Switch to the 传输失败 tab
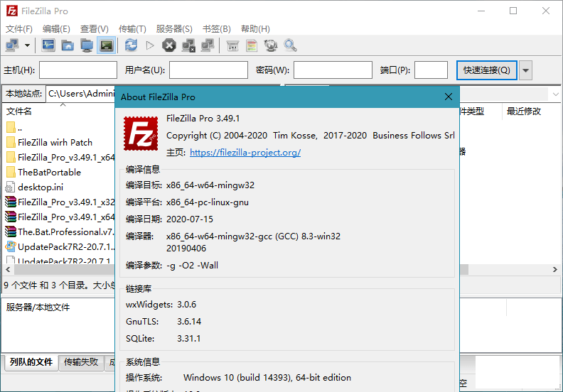The width and height of the screenshot is (563, 392). [81, 362]
